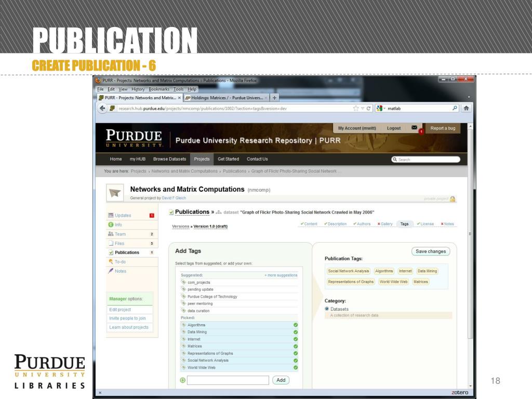Screen dimensions: 532x399
Task: Go to Content publication step
Action: 309,224
